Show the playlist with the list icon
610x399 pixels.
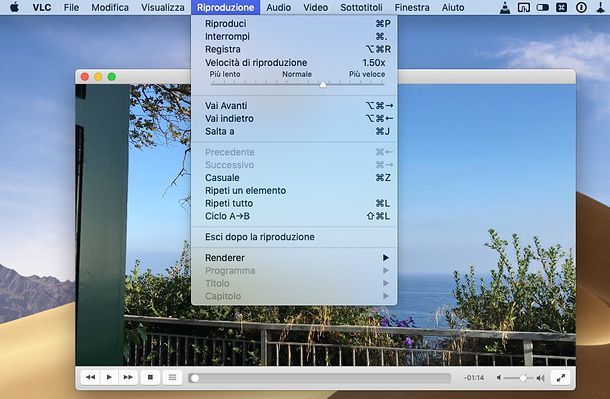pyautogui.click(x=172, y=377)
